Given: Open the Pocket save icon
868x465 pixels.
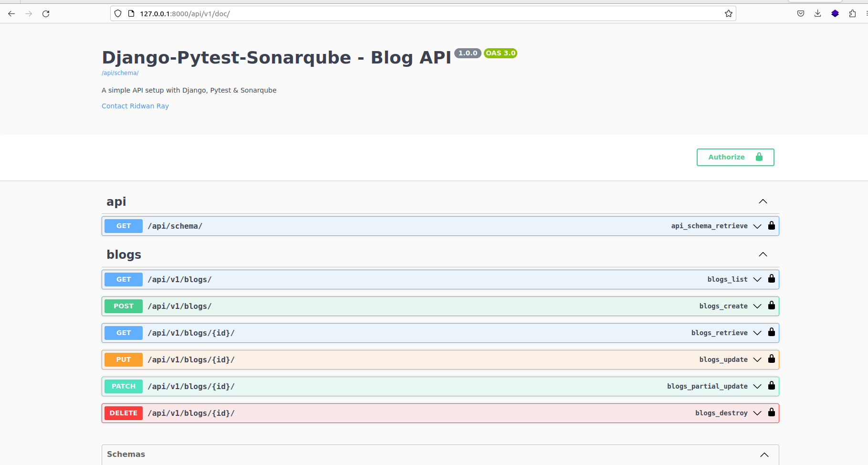Looking at the screenshot, I should (x=801, y=14).
